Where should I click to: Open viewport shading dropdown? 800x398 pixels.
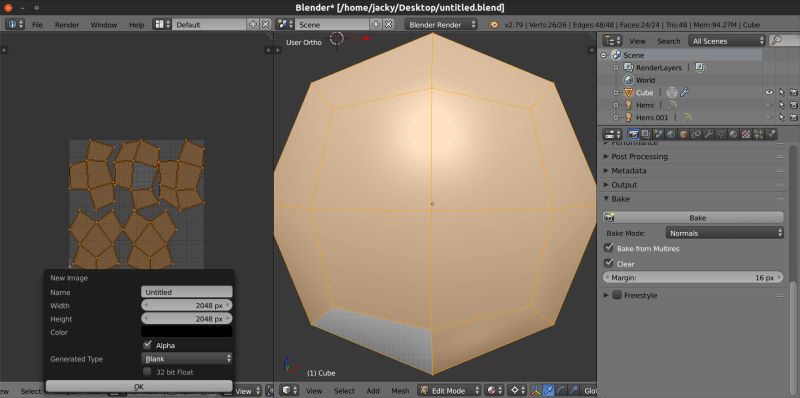pyautogui.click(x=494, y=390)
